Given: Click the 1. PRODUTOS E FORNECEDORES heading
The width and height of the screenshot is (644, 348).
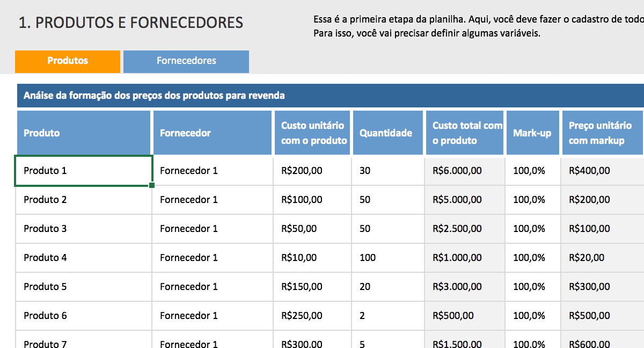Looking at the screenshot, I should (131, 23).
